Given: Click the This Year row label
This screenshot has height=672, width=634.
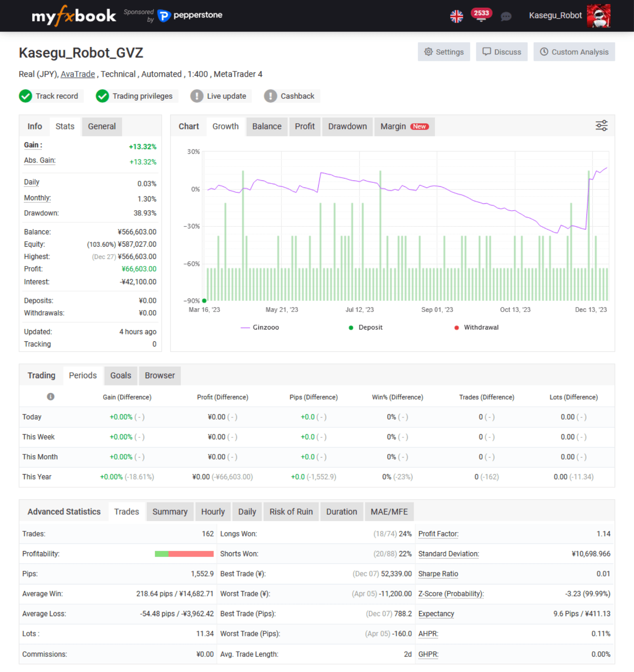Looking at the screenshot, I should [37, 477].
